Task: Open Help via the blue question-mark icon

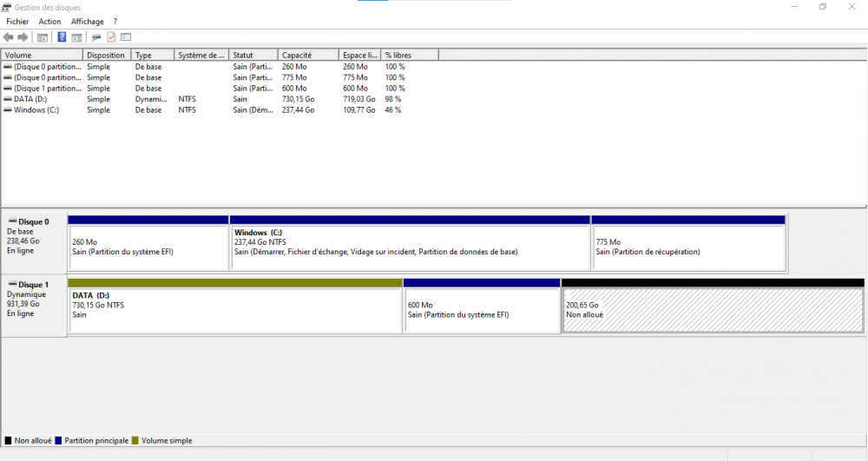Action: click(62, 37)
